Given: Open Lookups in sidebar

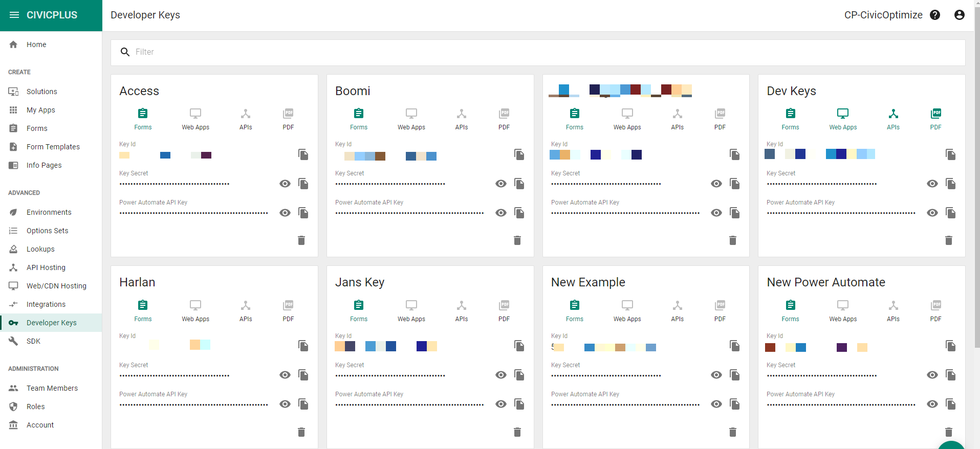Looking at the screenshot, I should (x=51, y=249).
